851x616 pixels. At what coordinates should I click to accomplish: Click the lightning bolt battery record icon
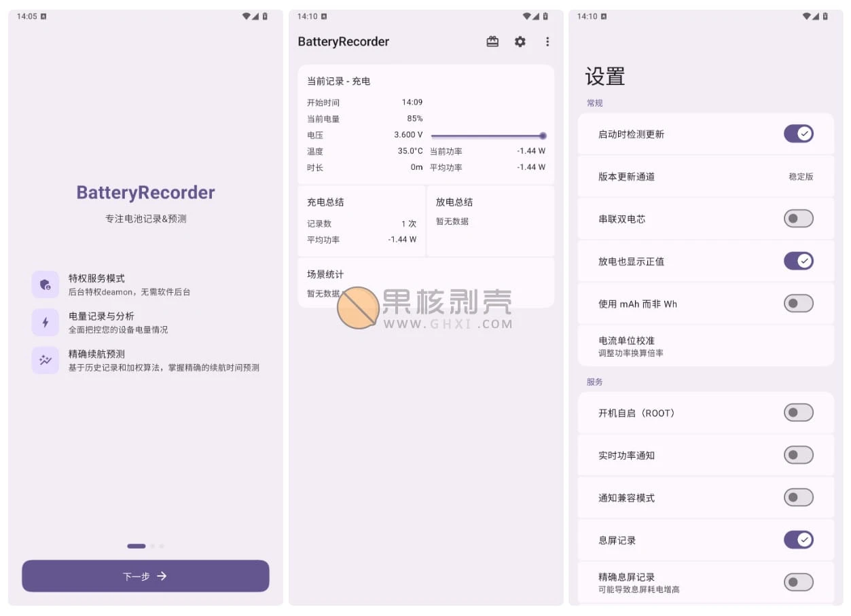point(46,323)
